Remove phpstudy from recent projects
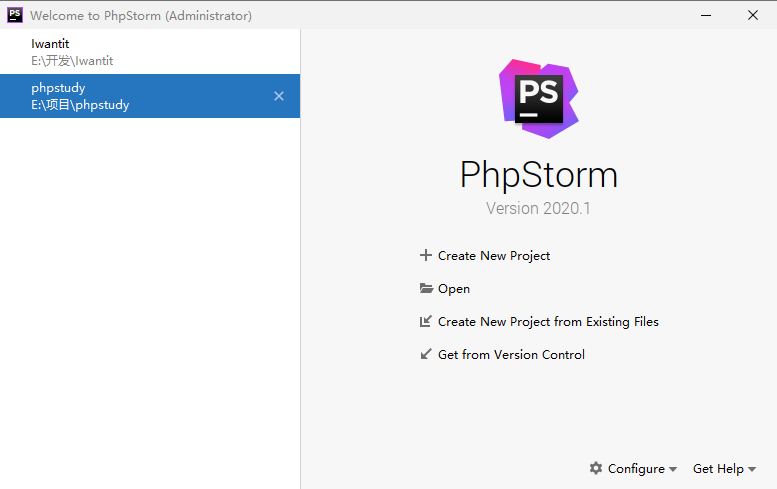 (279, 96)
